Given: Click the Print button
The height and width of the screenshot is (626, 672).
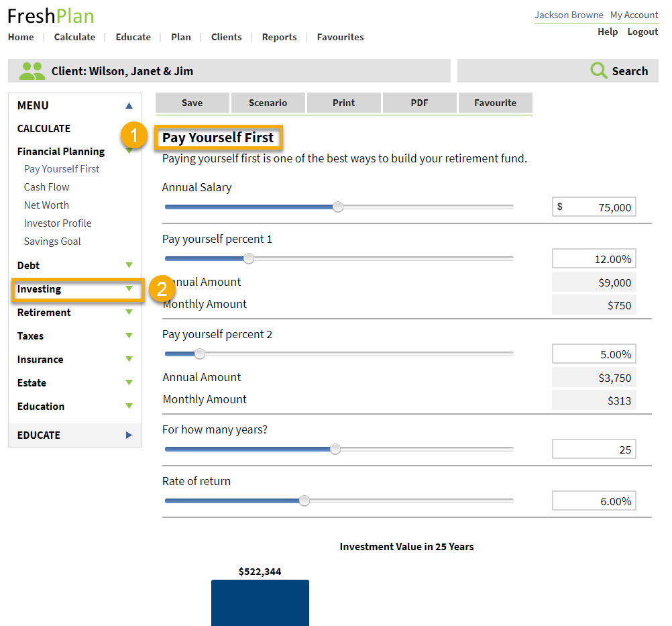Looking at the screenshot, I should [x=344, y=103].
